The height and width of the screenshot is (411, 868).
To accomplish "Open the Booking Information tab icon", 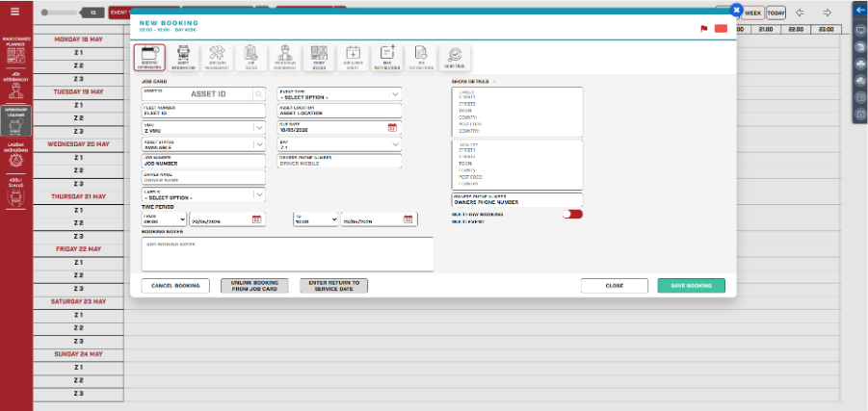I will (x=149, y=58).
